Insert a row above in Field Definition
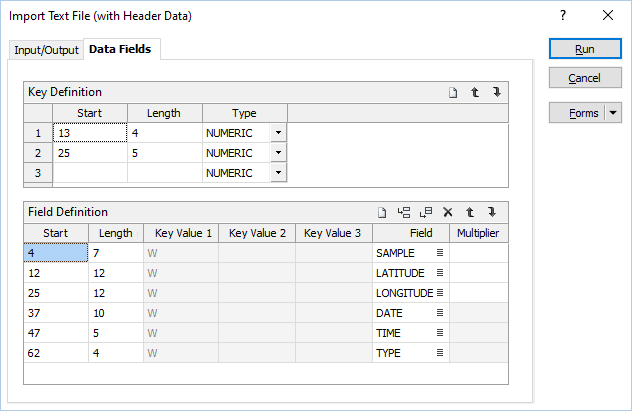This screenshot has width=640, height=416. (x=404, y=213)
